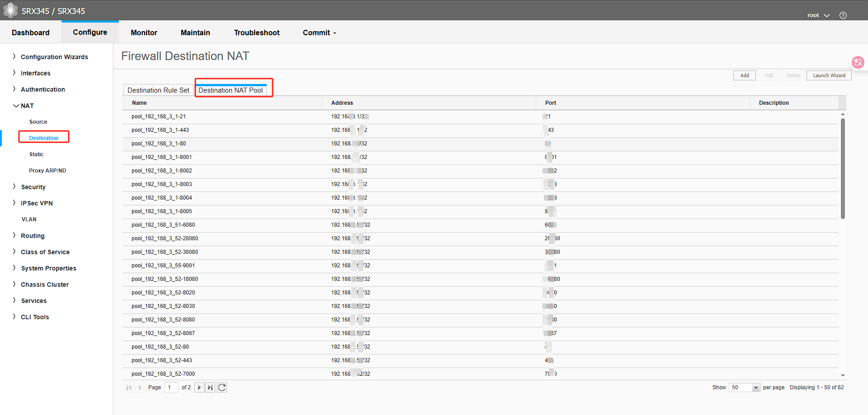
Task: Jump to the last page
Action: tap(210, 387)
